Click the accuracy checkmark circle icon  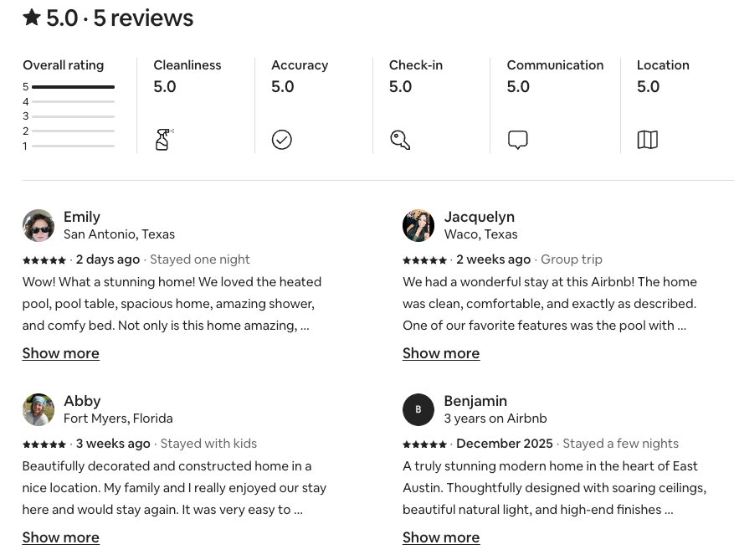[282, 140]
